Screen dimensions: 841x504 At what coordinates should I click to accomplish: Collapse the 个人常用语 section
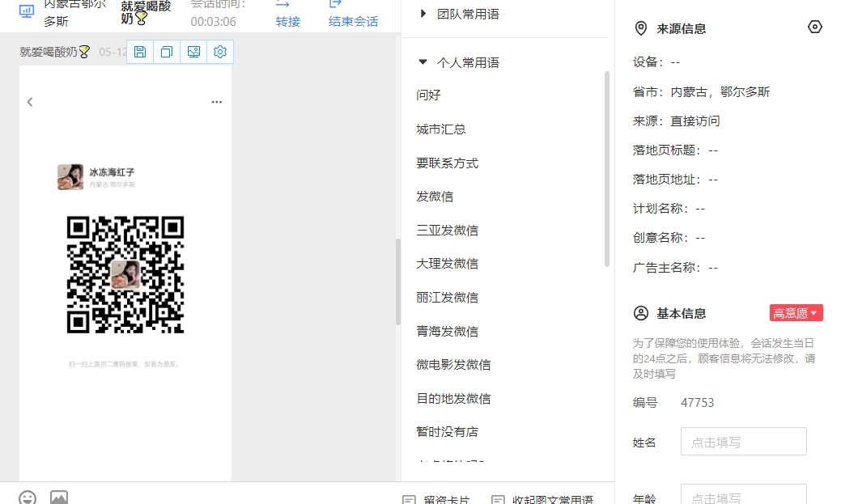(423, 62)
